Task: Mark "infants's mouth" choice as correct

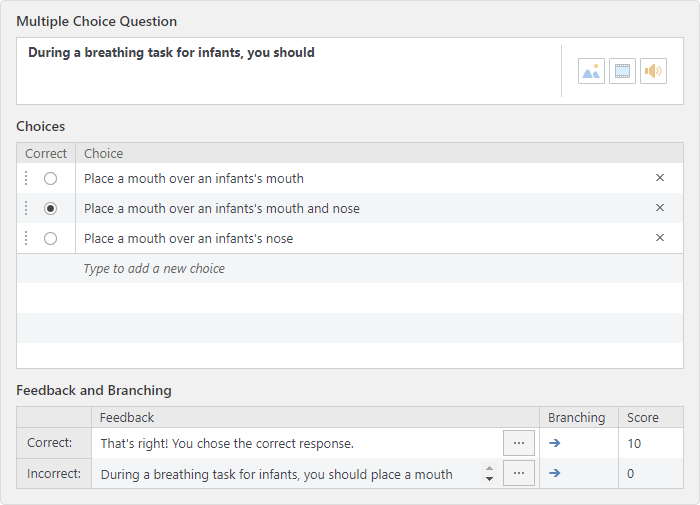Action: tap(50, 179)
